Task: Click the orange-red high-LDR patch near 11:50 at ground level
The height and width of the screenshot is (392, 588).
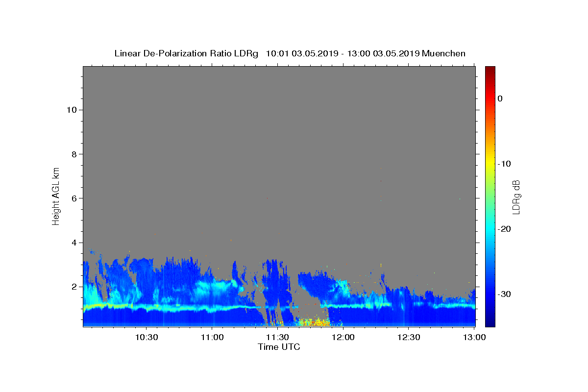Action: point(314,322)
